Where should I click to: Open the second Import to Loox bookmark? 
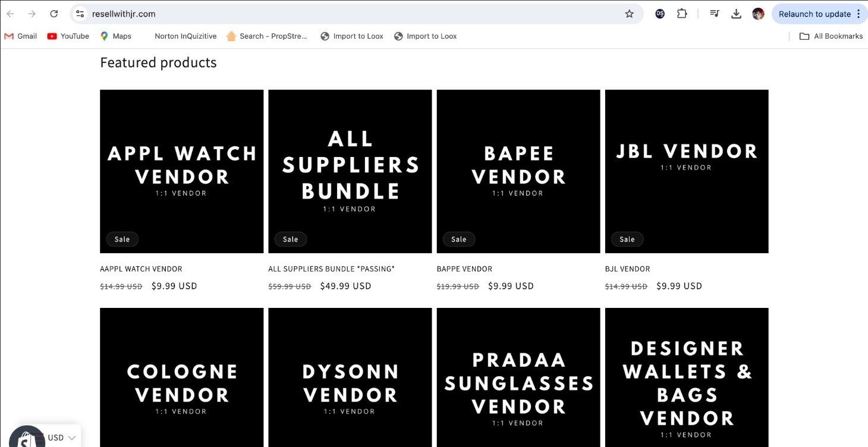(x=426, y=36)
